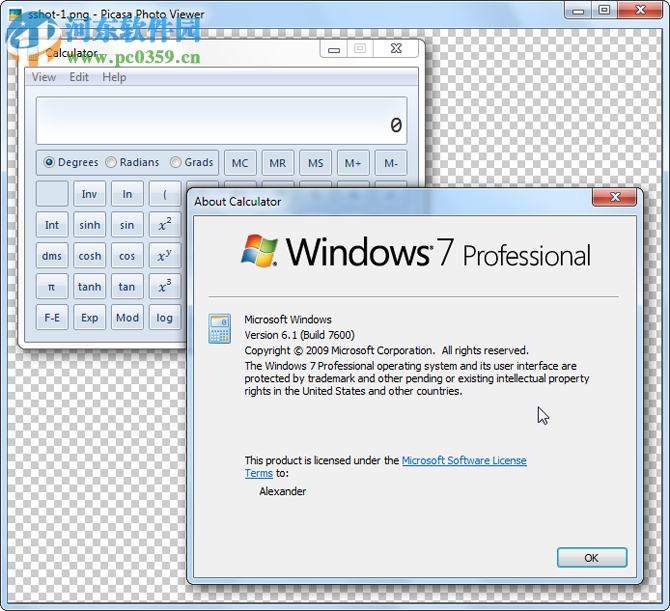Click the Inv button in Calculator

click(x=89, y=194)
